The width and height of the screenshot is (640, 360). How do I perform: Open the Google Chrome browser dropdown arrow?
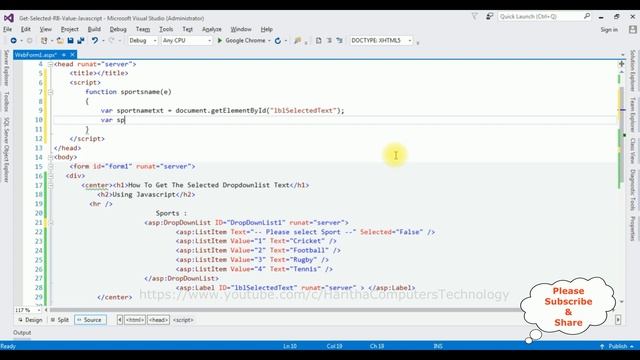click(x=269, y=40)
